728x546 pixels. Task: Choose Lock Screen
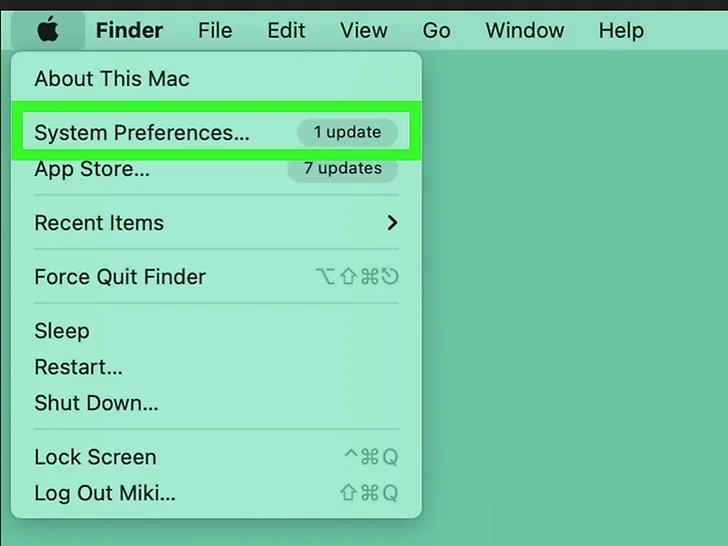(x=216, y=457)
